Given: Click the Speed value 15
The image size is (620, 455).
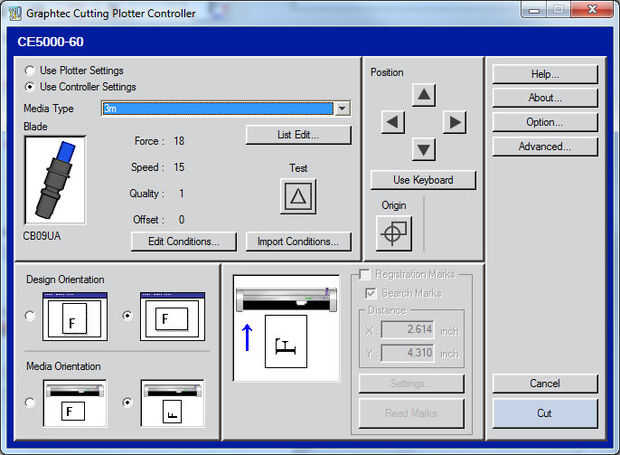Looking at the screenshot, I should (x=179, y=167).
